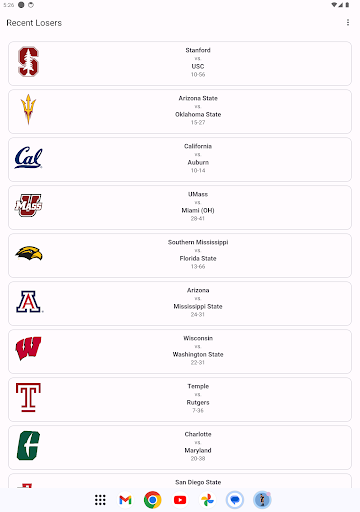Open the Stanford vs USC game card
The height and width of the screenshot is (512, 360).
pyautogui.click(x=180, y=63)
